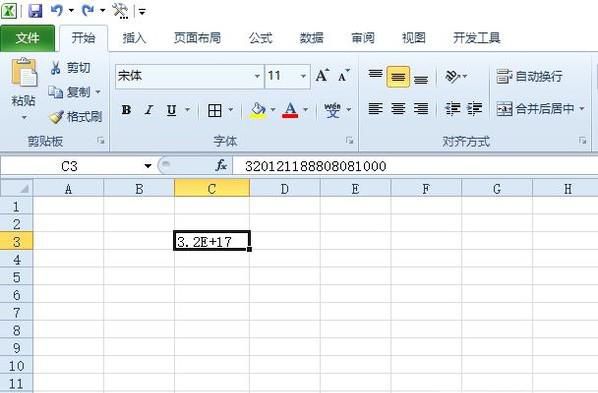The height and width of the screenshot is (393, 598).
Task: Click the Excel application icon
Action: point(9,10)
